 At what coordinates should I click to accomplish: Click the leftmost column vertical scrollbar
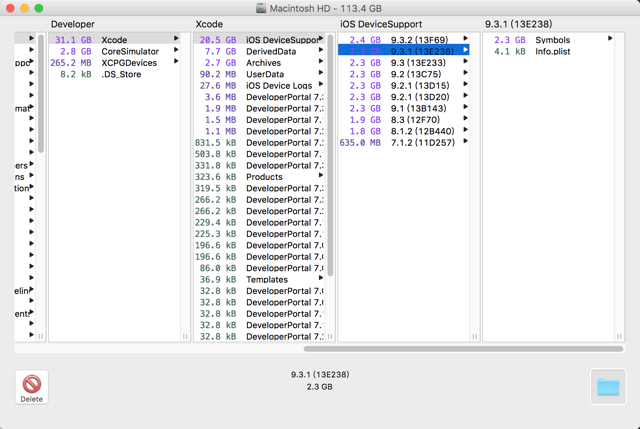click(x=41, y=94)
